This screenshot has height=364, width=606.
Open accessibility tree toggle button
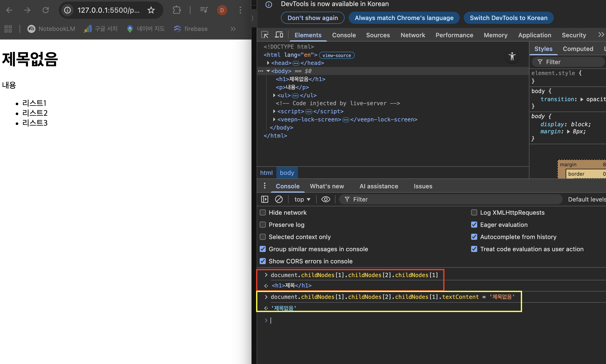click(512, 56)
